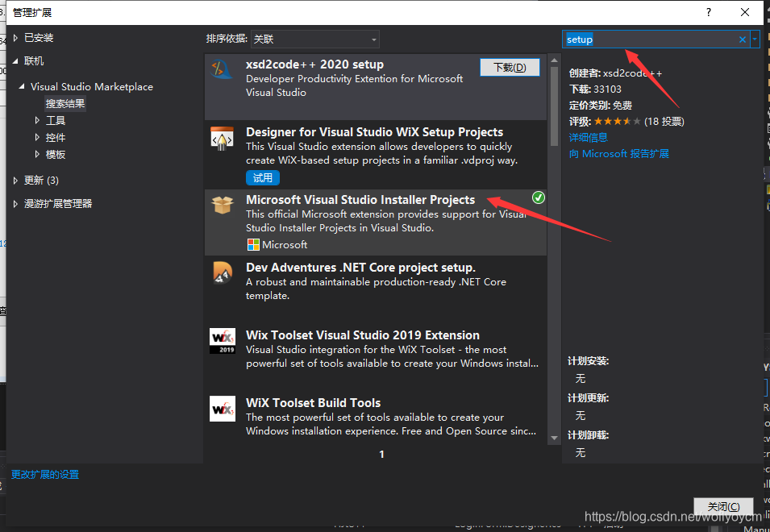Open the help question mark button
This screenshot has height=532, width=770.
coord(709,12)
